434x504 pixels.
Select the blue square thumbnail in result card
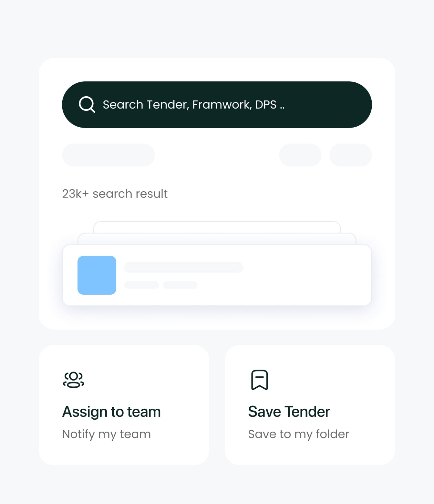pos(97,275)
